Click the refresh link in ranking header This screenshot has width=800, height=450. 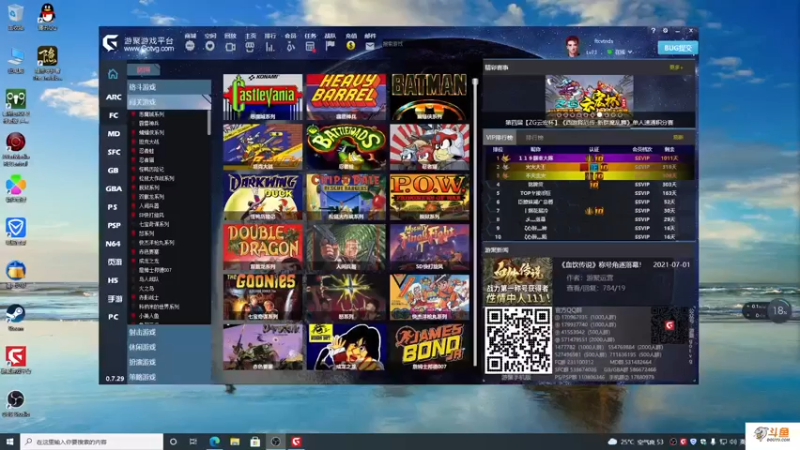point(678,137)
